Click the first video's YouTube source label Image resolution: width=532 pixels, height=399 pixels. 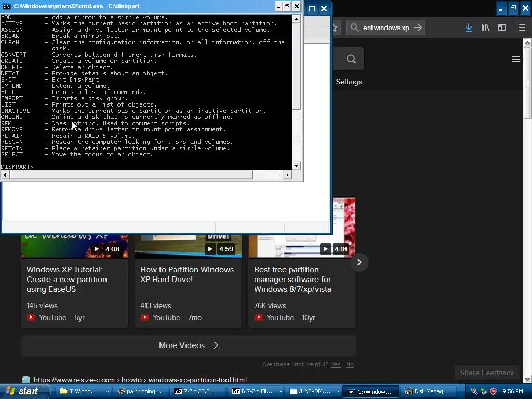point(47,317)
